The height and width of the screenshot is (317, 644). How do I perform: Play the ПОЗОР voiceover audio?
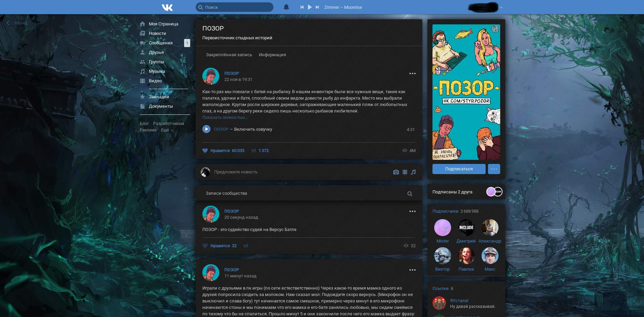coord(206,129)
